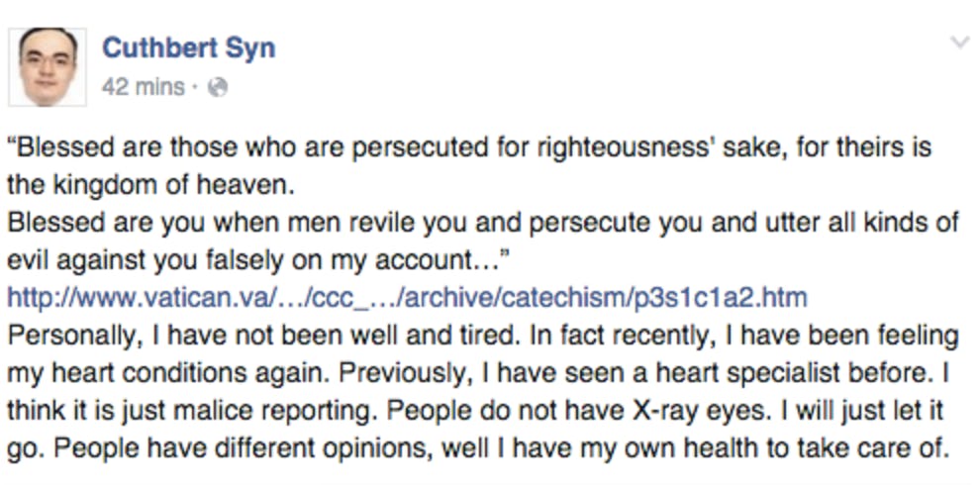980x485 pixels.
Task: Expand the post options chevron
Action: point(958,43)
